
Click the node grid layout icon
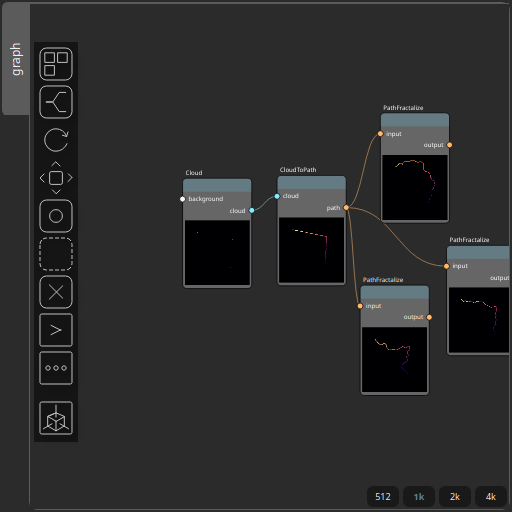point(56,64)
